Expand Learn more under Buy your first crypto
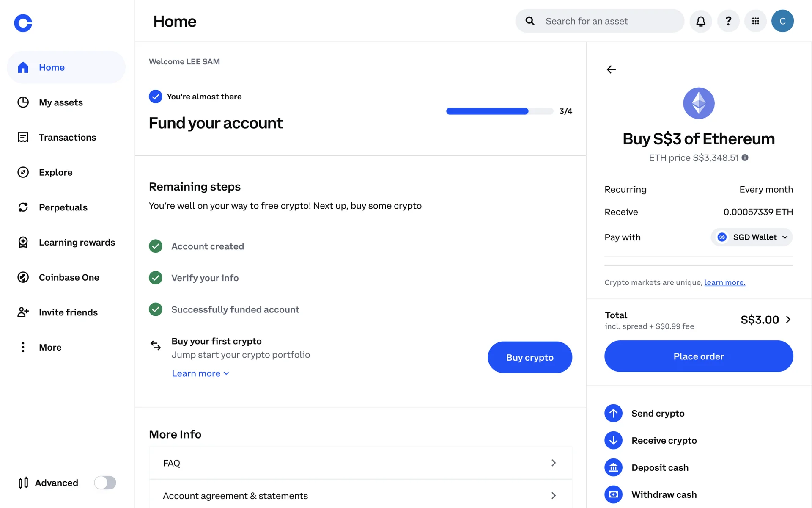This screenshot has width=812, height=508. tap(200, 373)
